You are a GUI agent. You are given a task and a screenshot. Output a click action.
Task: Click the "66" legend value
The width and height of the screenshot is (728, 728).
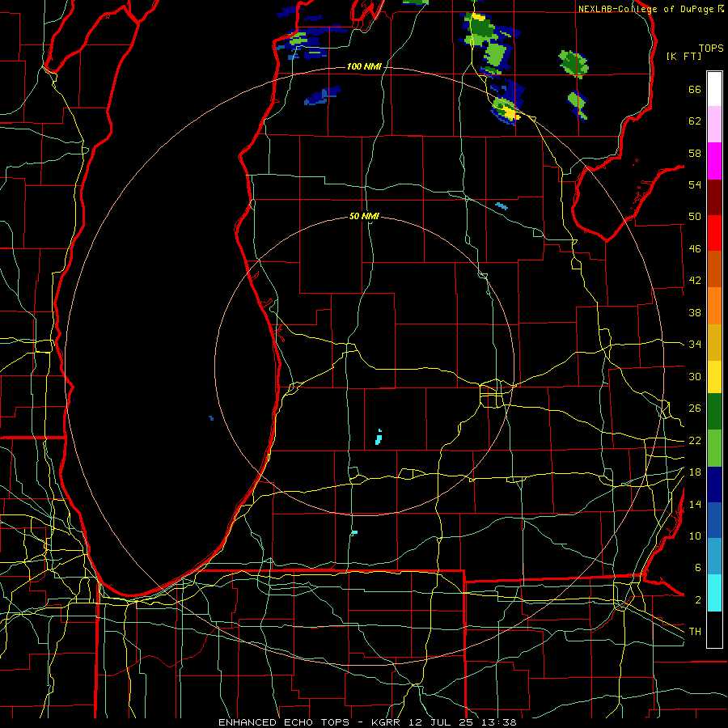coord(695,90)
